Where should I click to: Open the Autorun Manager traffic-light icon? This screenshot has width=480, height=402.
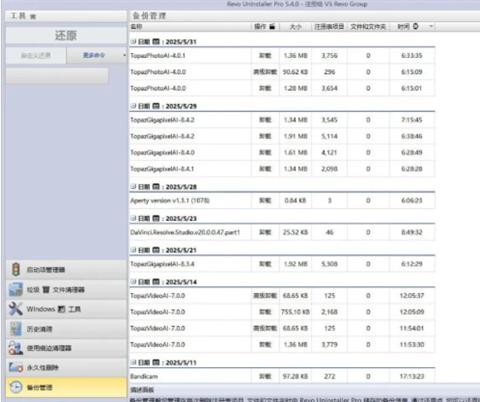click(x=16, y=269)
